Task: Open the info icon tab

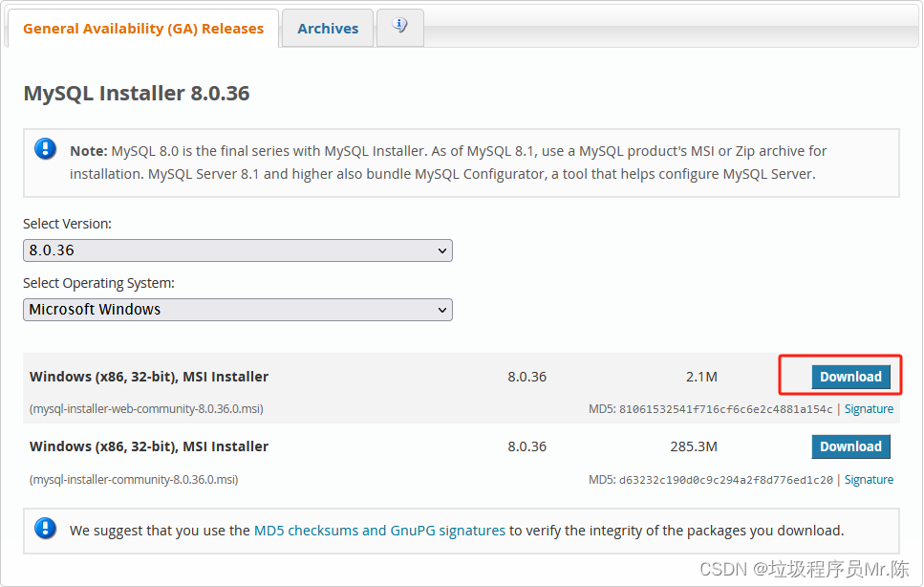Action: (x=399, y=27)
